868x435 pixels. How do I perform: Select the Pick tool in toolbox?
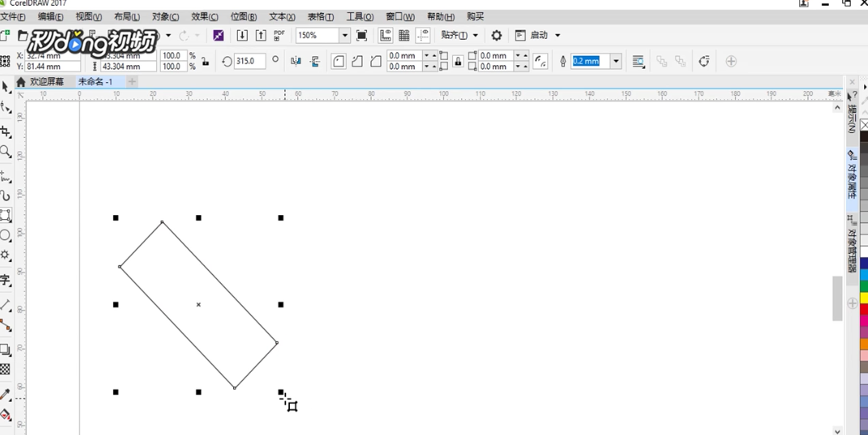(6, 87)
